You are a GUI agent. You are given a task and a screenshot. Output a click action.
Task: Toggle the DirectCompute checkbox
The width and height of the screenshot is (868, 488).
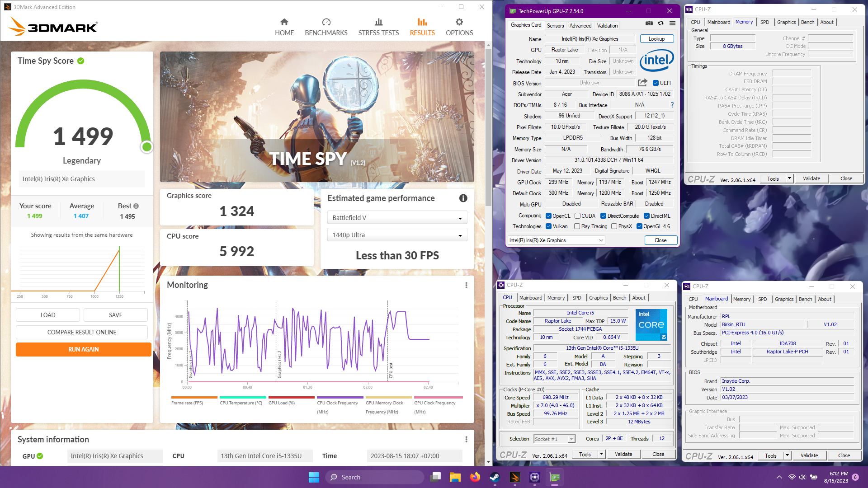[x=603, y=216]
